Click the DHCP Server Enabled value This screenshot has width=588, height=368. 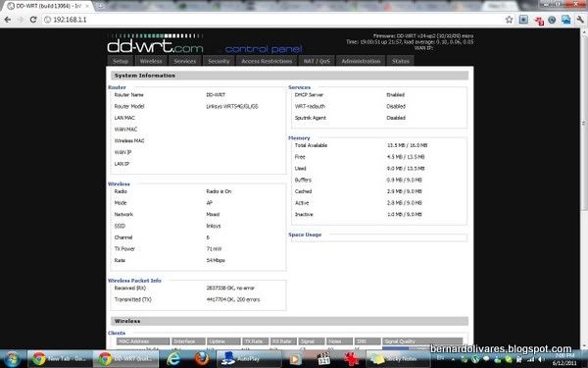[395, 94]
